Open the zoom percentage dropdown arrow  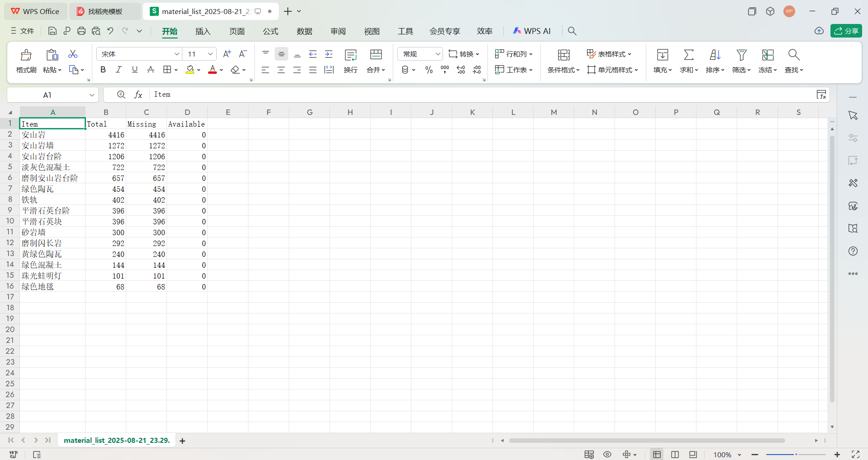tap(739, 455)
